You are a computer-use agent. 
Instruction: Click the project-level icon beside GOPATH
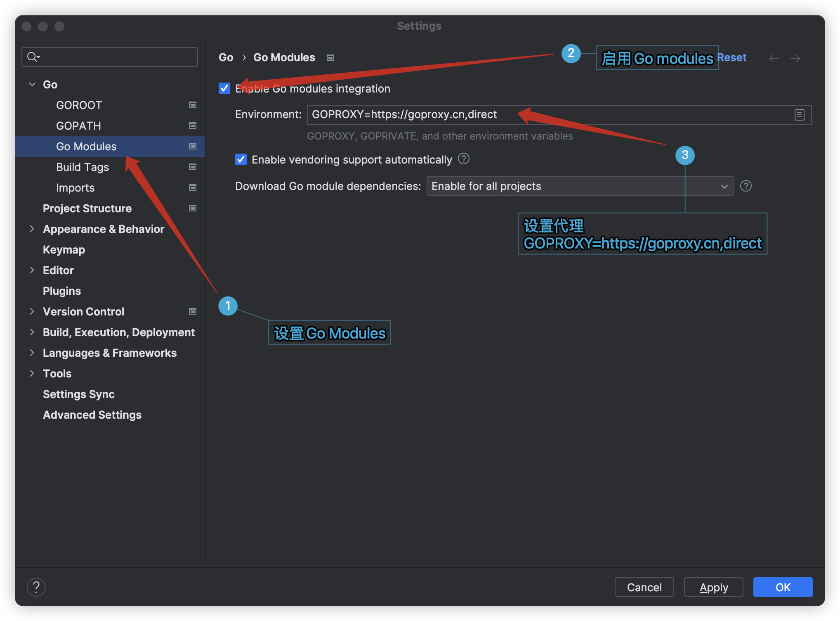(x=192, y=126)
